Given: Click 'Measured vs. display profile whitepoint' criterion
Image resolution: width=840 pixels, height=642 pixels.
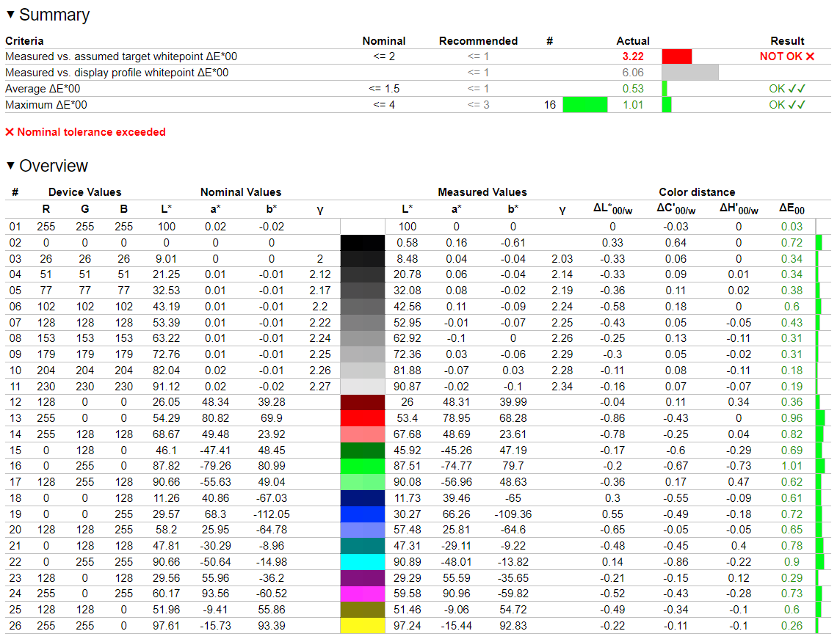Looking at the screenshot, I should (x=117, y=73).
